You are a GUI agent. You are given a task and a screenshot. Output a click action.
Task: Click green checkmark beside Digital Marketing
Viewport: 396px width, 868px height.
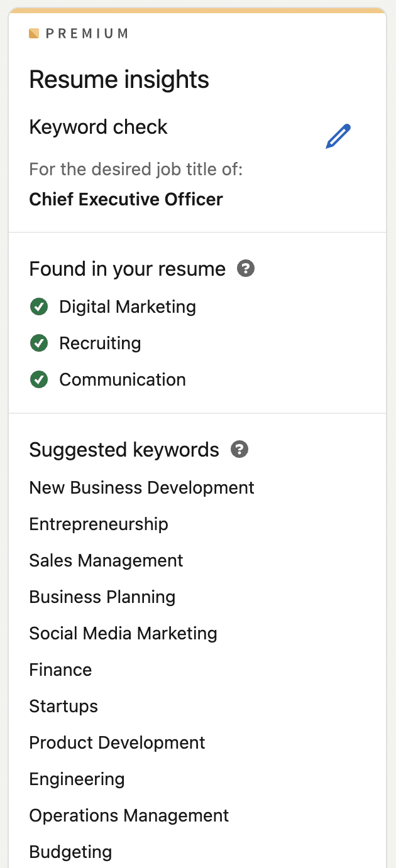point(39,307)
